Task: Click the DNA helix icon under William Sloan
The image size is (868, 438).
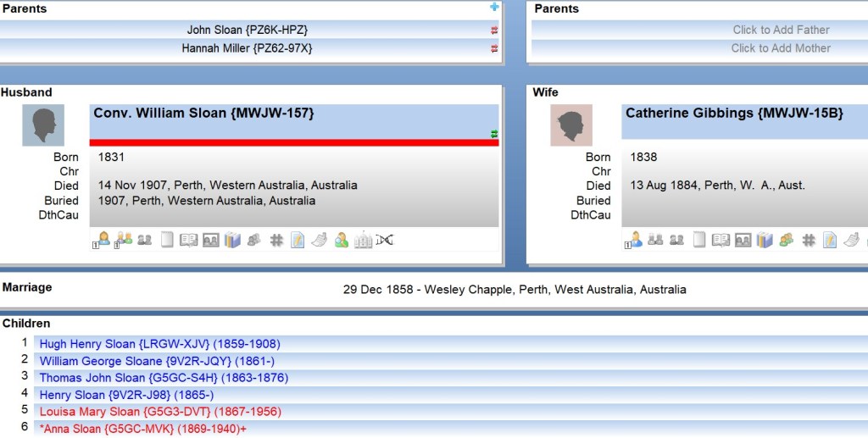Action: (x=385, y=241)
